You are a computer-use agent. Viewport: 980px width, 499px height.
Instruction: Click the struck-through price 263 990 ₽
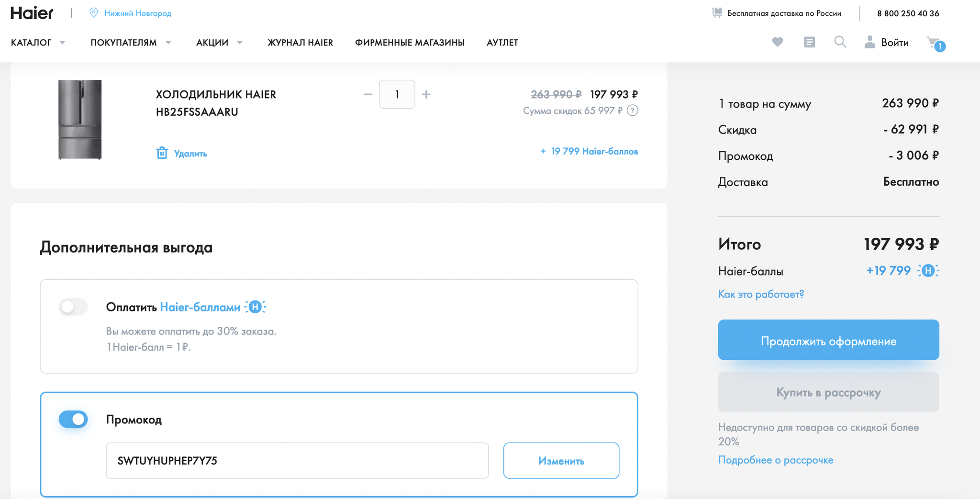tap(557, 94)
